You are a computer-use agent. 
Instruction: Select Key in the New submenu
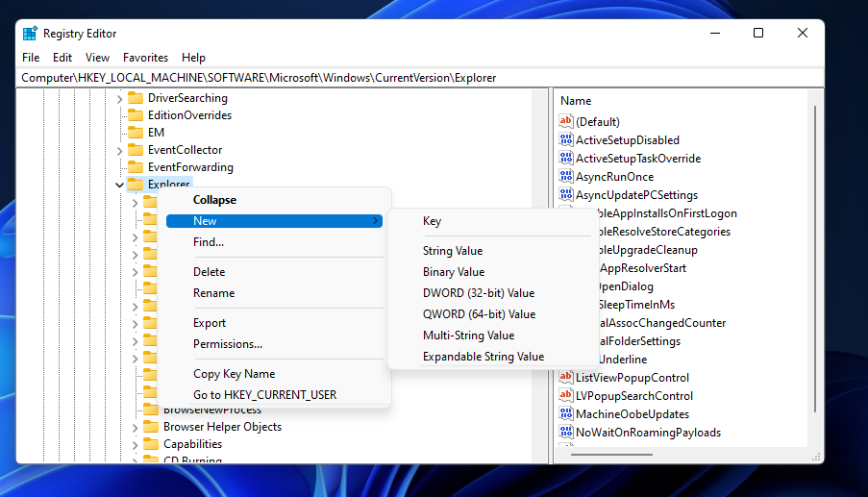433,221
